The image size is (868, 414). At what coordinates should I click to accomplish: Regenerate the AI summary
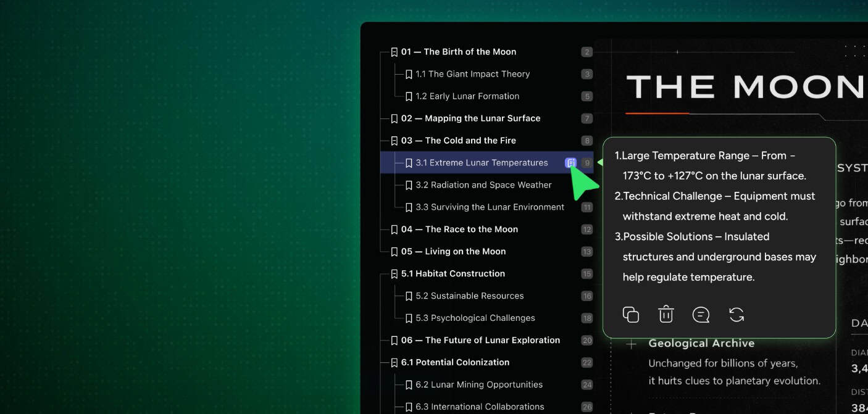[x=737, y=315]
